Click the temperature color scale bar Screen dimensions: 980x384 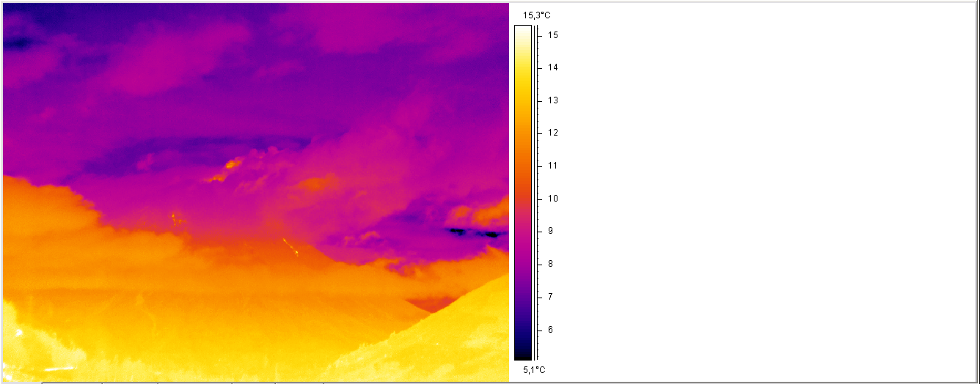click(523, 193)
